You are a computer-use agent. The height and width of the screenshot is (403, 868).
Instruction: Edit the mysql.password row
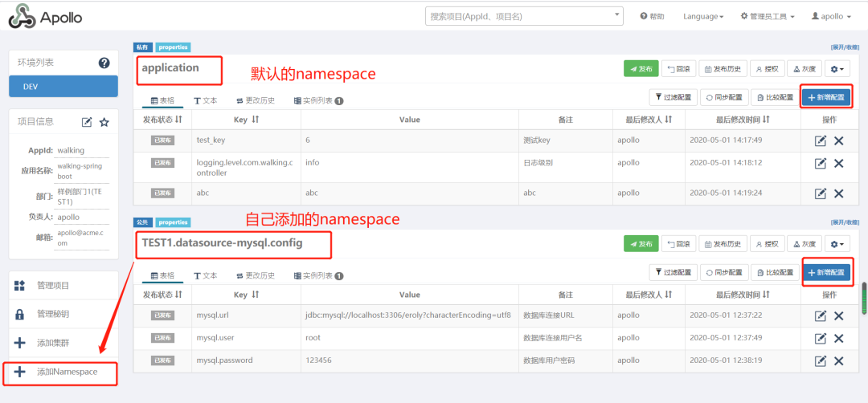tap(821, 361)
